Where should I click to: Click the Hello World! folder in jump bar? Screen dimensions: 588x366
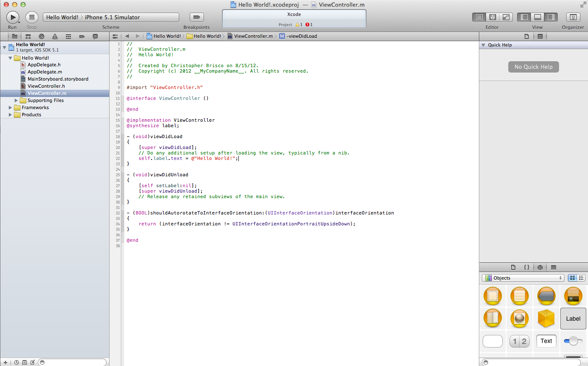click(204, 36)
